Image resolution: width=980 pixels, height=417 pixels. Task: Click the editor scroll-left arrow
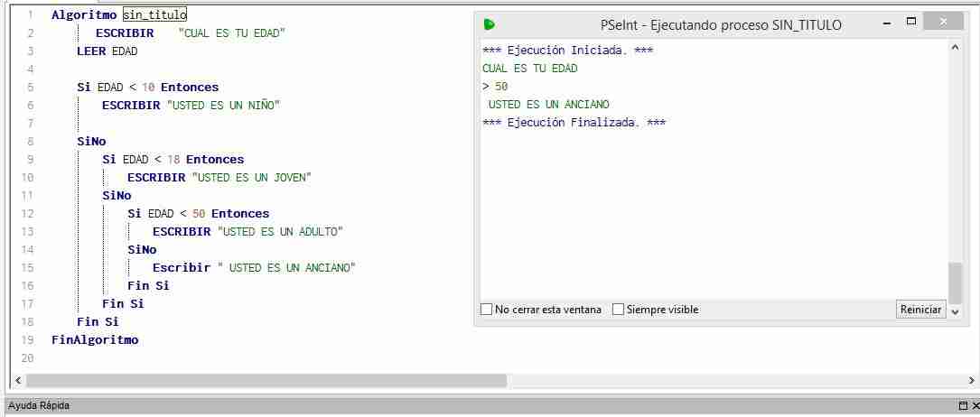[x=17, y=380]
